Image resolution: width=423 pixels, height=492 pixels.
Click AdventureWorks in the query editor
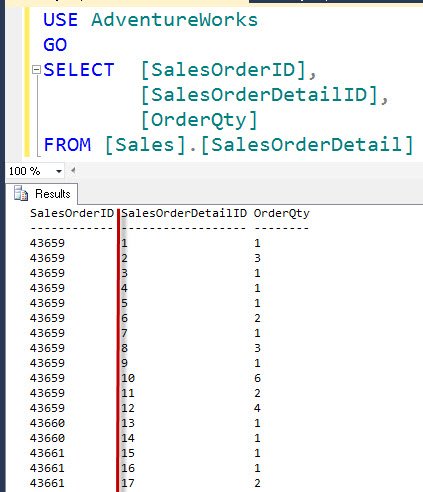[174, 20]
